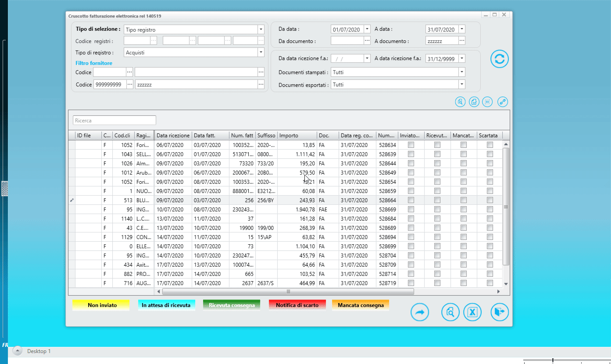Click the large circular refresh icon
The image size is (611, 364).
pyautogui.click(x=500, y=59)
